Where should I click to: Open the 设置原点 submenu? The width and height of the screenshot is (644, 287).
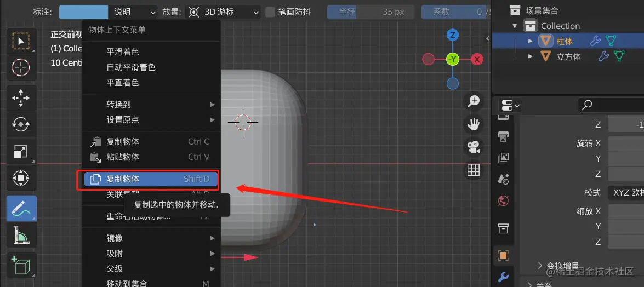tap(151, 120)
